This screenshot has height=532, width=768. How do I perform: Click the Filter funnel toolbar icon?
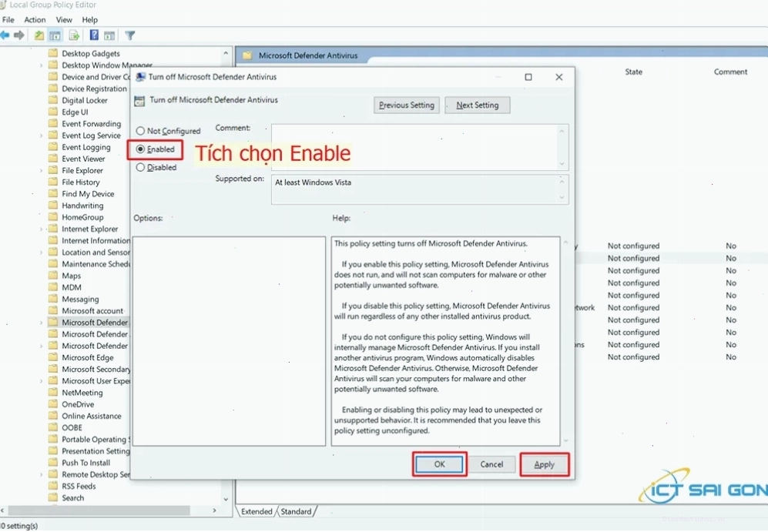tap(129, 35)
